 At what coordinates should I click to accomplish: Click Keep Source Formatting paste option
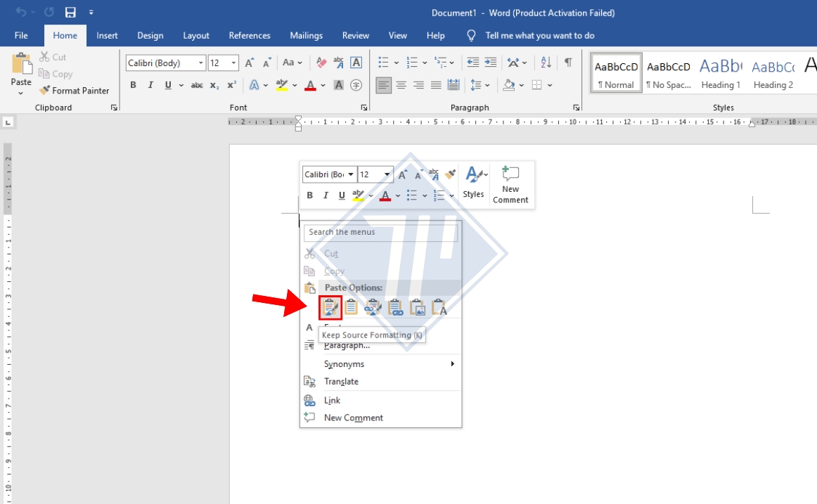coord(330,308)
